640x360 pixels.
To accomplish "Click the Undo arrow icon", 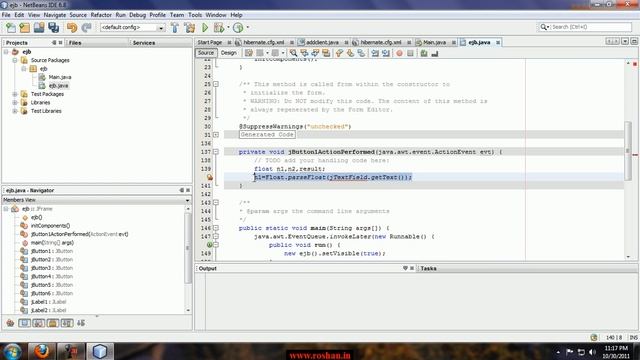I will click(x=72, y=27).
